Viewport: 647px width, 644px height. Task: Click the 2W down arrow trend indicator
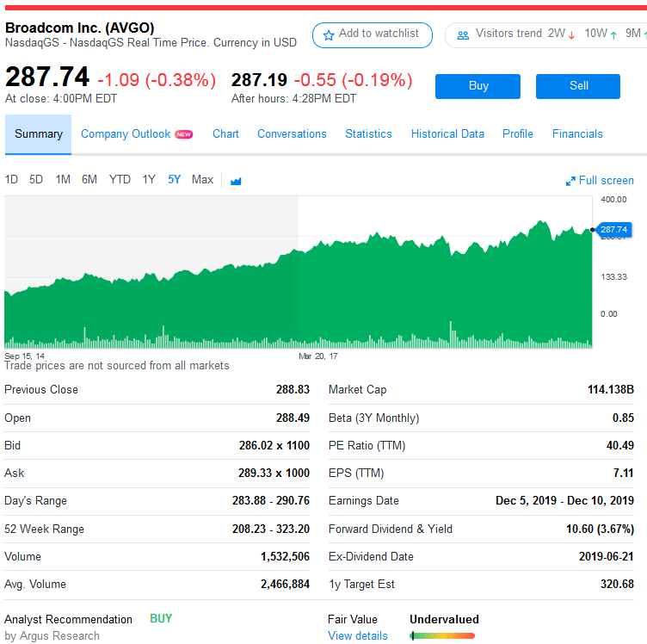pyautogui.click(x=571, y=35)
